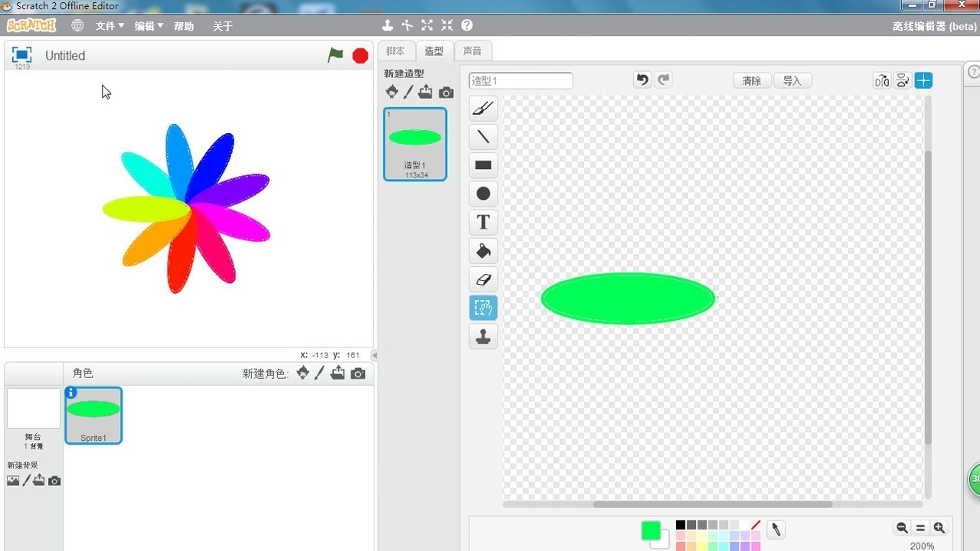Toggle stage full screen mode

pos(21,54)
